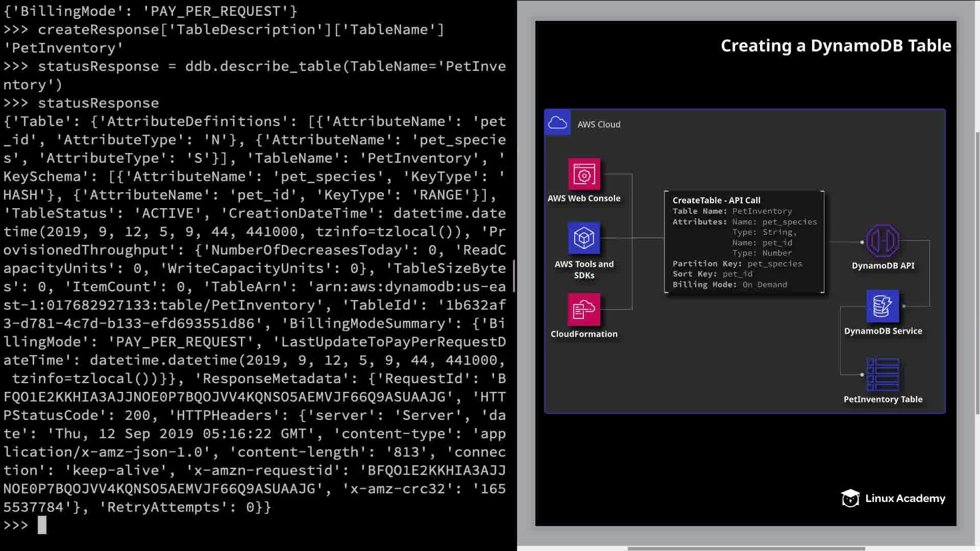Viewport: 980px width, 551px height.
Task: Click the AWS Cloud icon
Action: (x=557, y=122)
